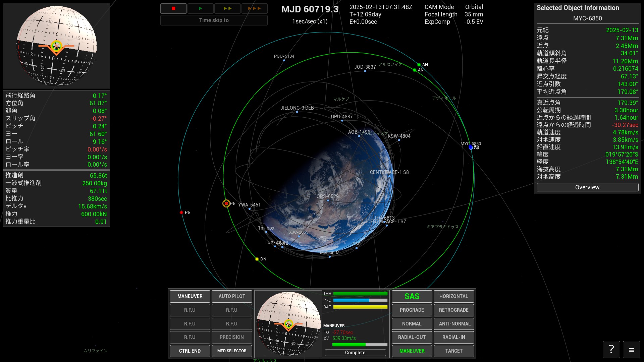Click the triple-arrow fastest warp button
This screenshot has width=644, height=362.
tap(254, 8)
